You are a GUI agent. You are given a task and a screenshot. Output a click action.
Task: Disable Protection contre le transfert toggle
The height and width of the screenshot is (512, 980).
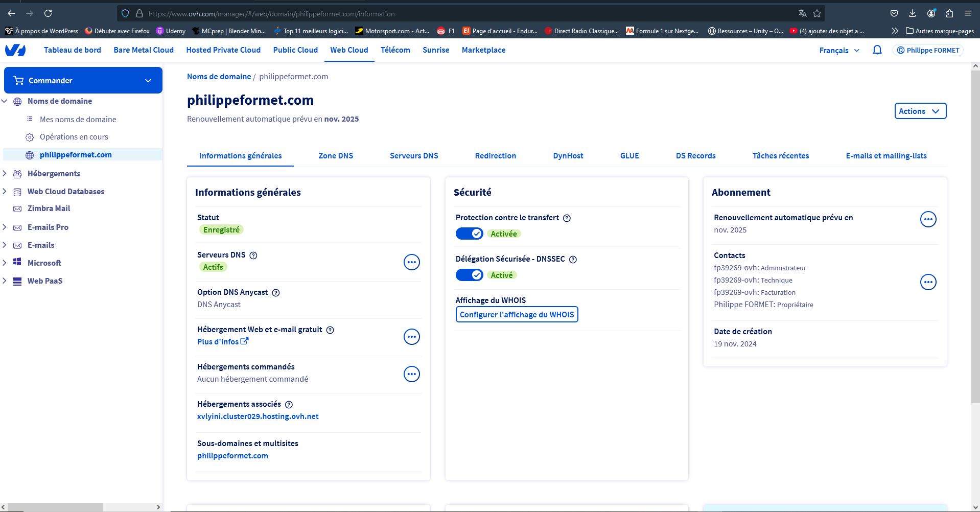click(469, 234)
